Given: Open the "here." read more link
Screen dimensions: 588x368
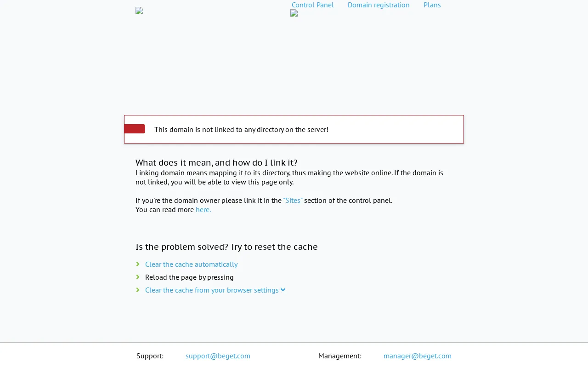Looking at the screenshot, I should click(x=204, y=209).
